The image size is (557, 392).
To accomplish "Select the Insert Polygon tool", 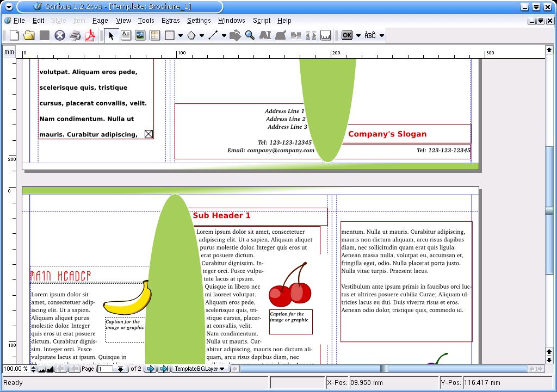I will pos(191,35).
